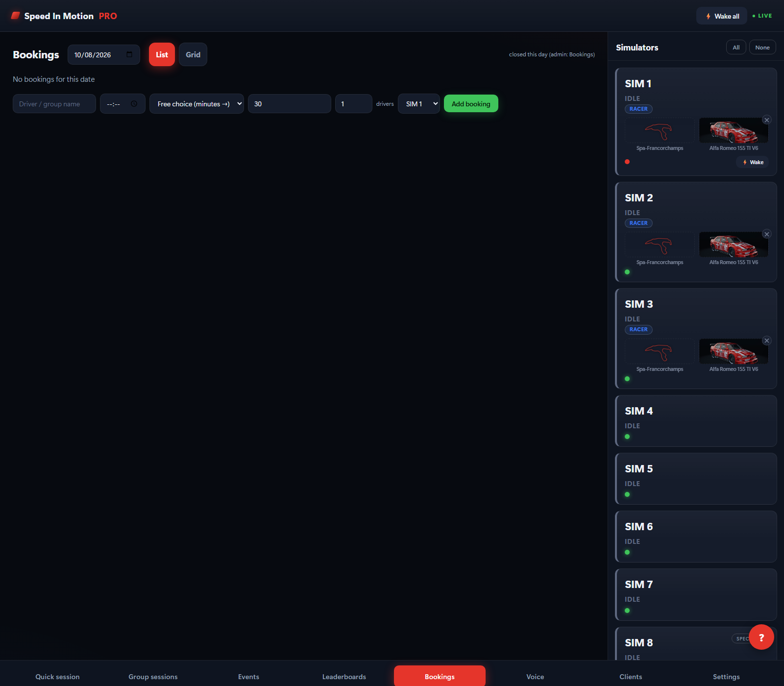Select the SIM 6 card
The image size is (784, 686).
point(696,537)
